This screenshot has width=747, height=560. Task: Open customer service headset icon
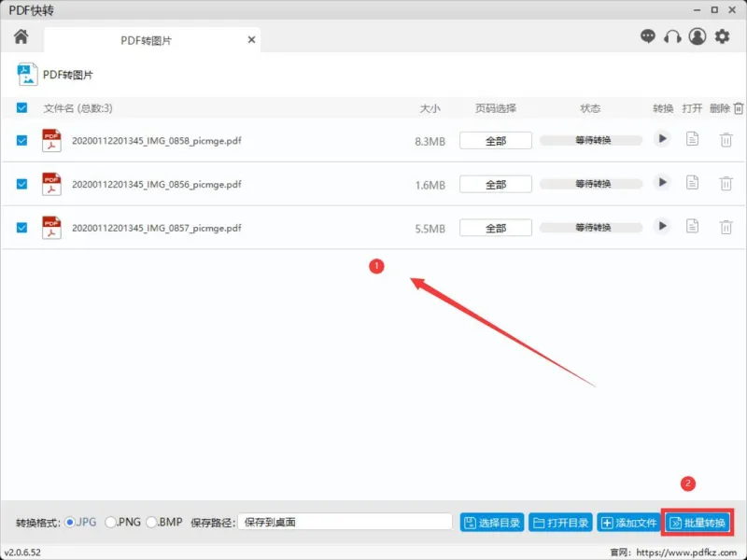(672, 36)
